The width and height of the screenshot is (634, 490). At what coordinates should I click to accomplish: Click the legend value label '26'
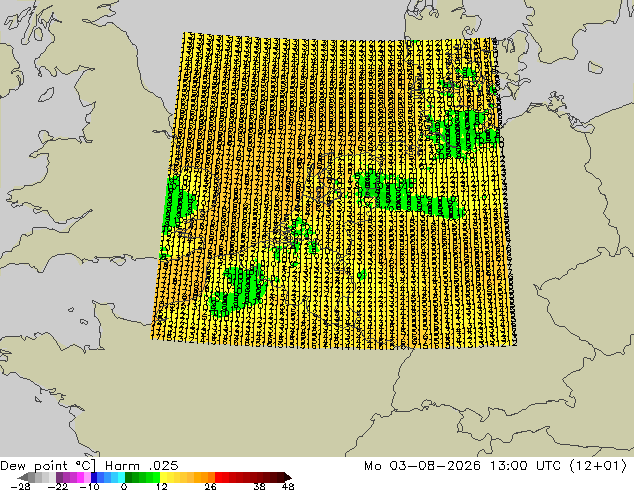coord(210,486)
